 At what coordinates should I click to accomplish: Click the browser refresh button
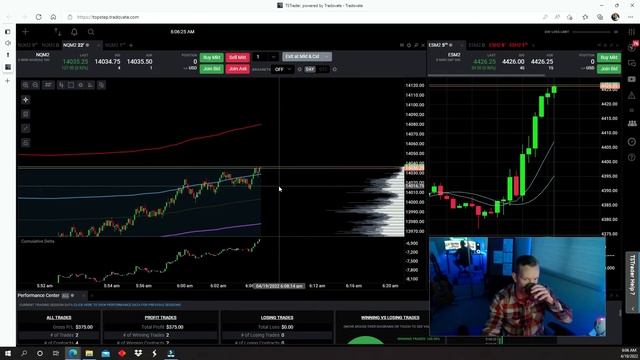[x=38, y=17]
